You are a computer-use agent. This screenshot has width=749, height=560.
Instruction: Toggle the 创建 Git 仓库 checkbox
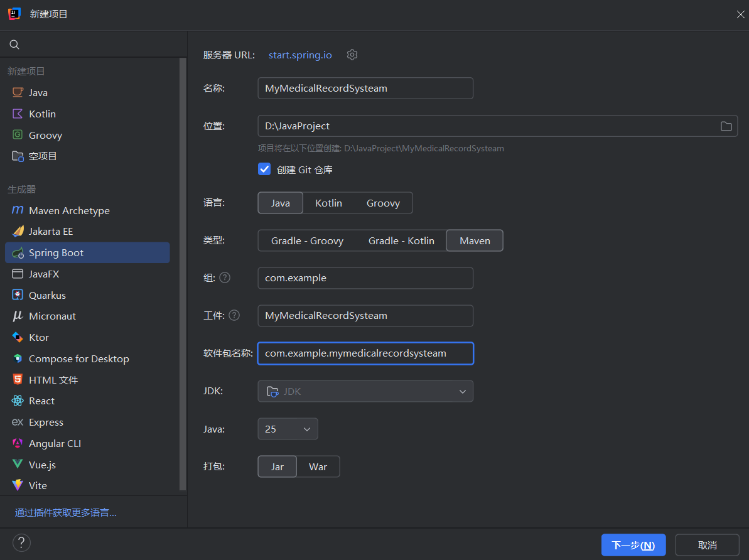pos(264,170)
